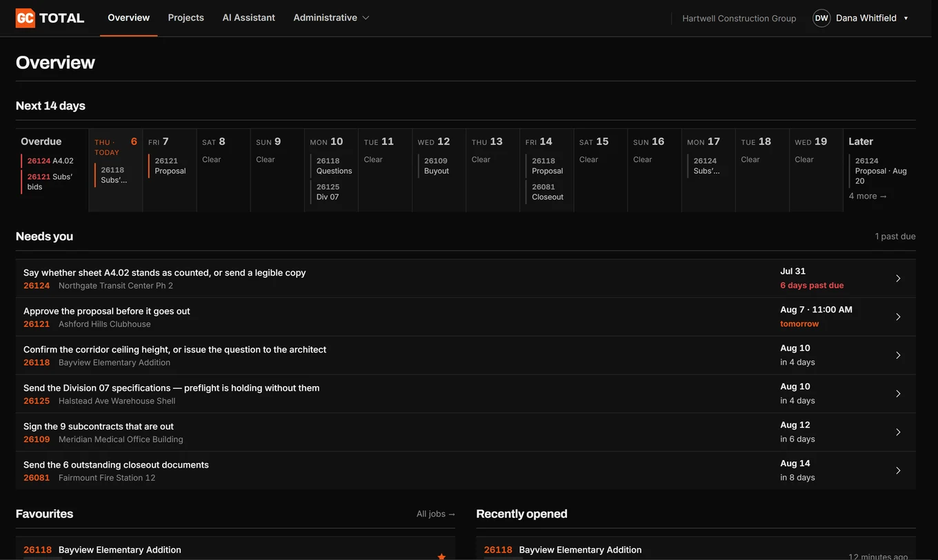
Task: Open chevron for 6 outstanding closeout documents task
Action: pos(898,470)
